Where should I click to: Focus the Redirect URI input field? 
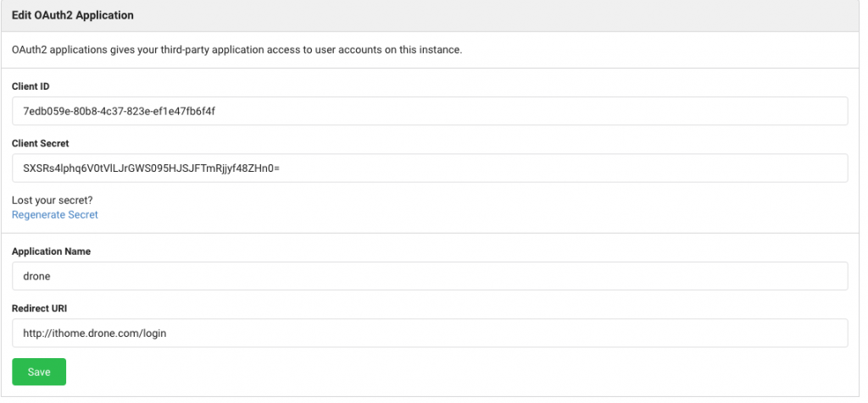430,333
